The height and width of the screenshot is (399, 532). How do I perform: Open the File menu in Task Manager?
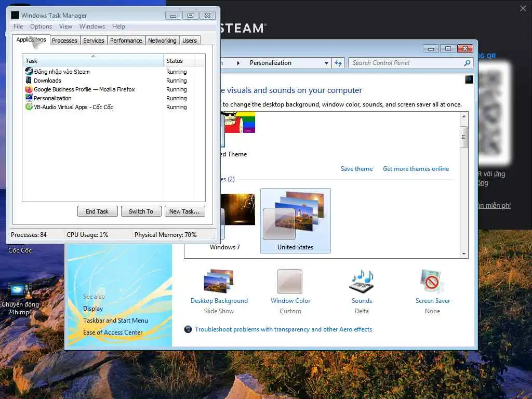(x=18, y=26)
